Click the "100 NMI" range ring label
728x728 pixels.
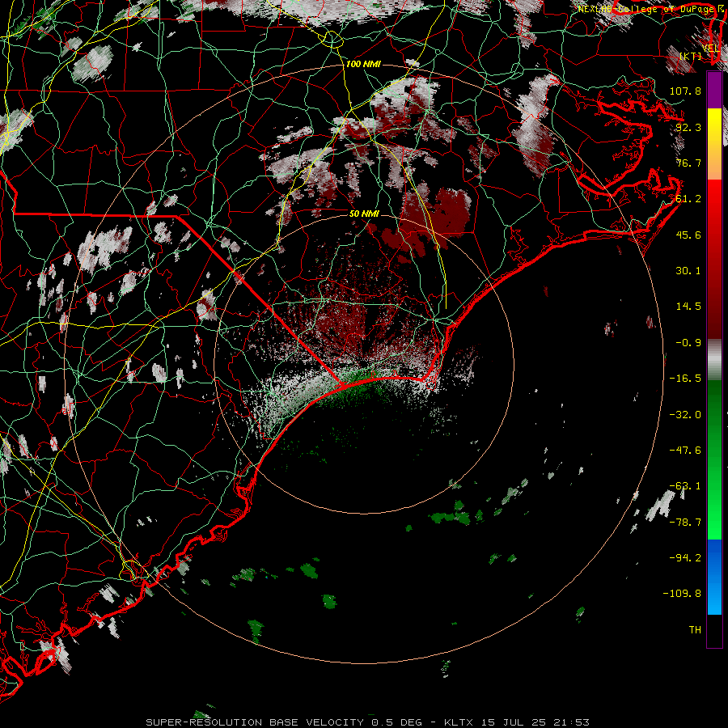point(363,64)
